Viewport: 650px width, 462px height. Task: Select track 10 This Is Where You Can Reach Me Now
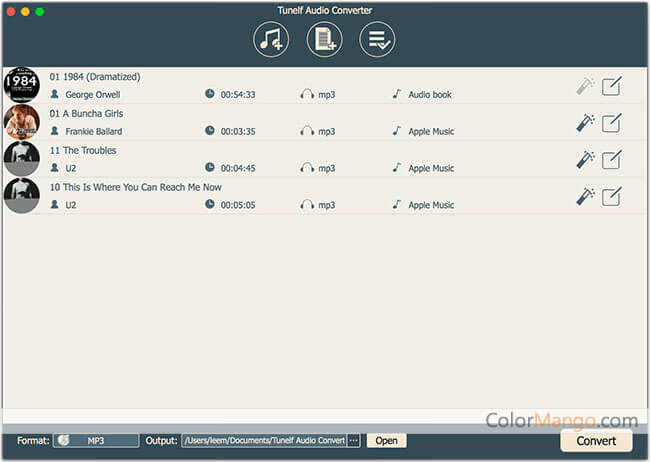[x=136, y=187]
